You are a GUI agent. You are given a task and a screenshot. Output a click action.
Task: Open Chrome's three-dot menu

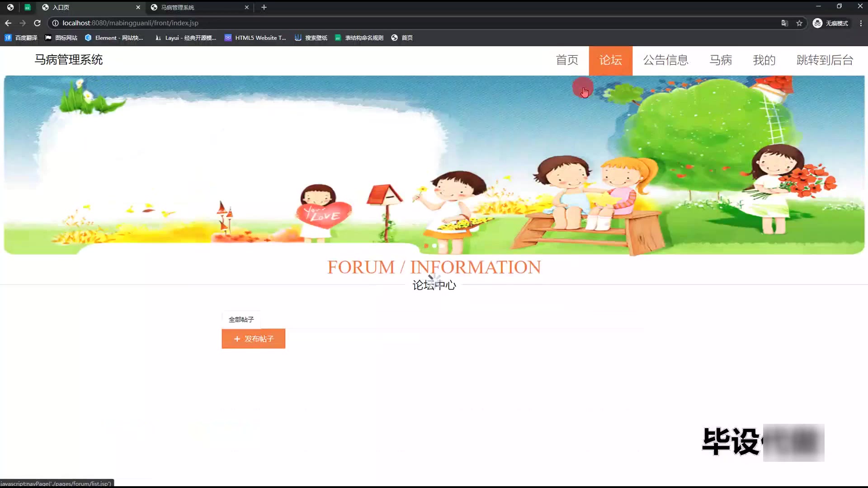pos(860,23)
